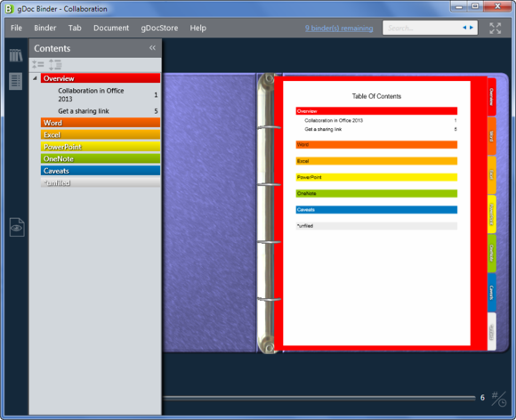Click the document preview eye icon
Viewport: 516px width, 420px height.
coord(17,227)
